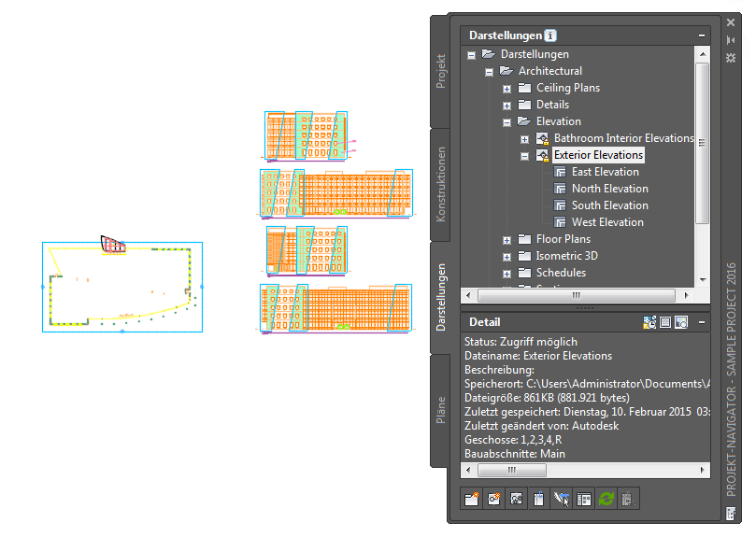Show the preview view in Detail header

click(681, 322)
